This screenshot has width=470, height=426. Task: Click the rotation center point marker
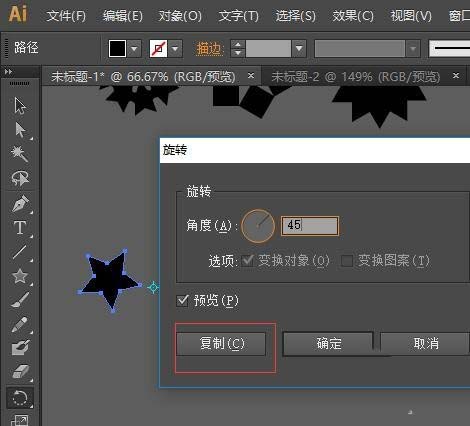point(153,287)
